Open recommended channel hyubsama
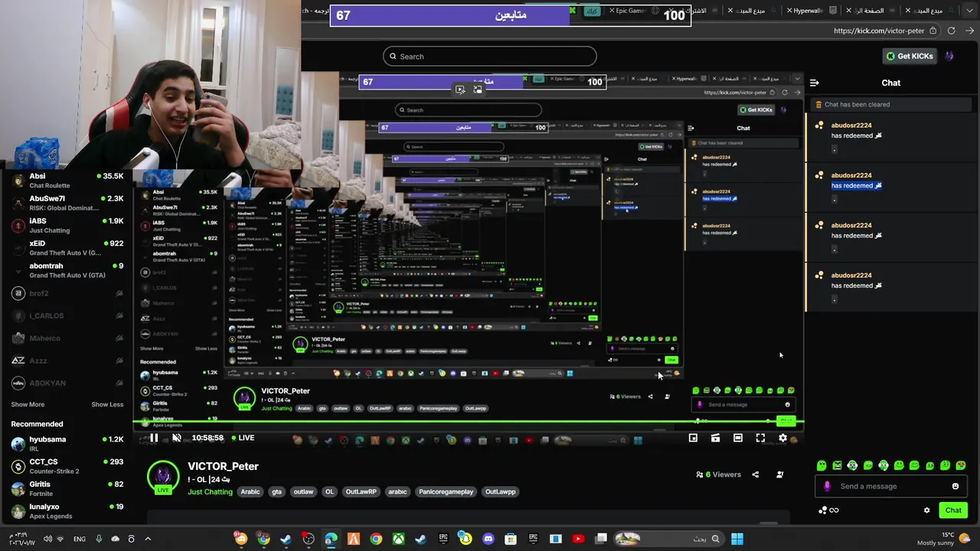Screen dimensions: 980x551 67,444
